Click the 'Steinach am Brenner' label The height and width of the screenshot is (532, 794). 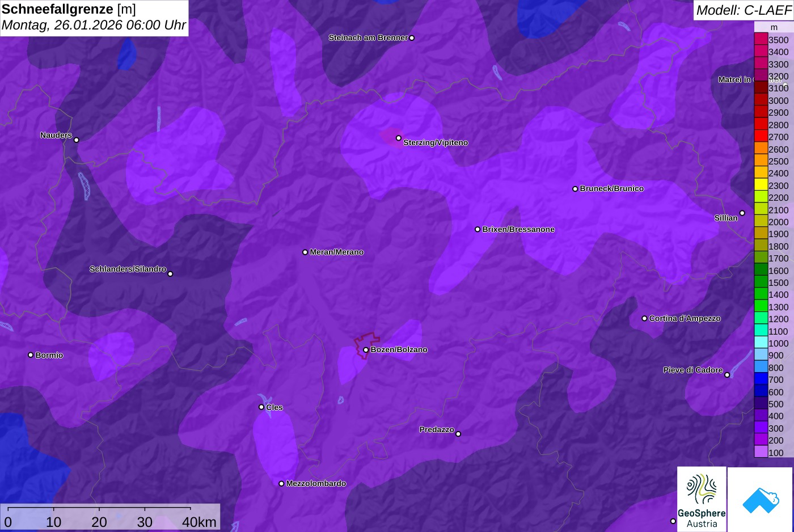[368, 37]
